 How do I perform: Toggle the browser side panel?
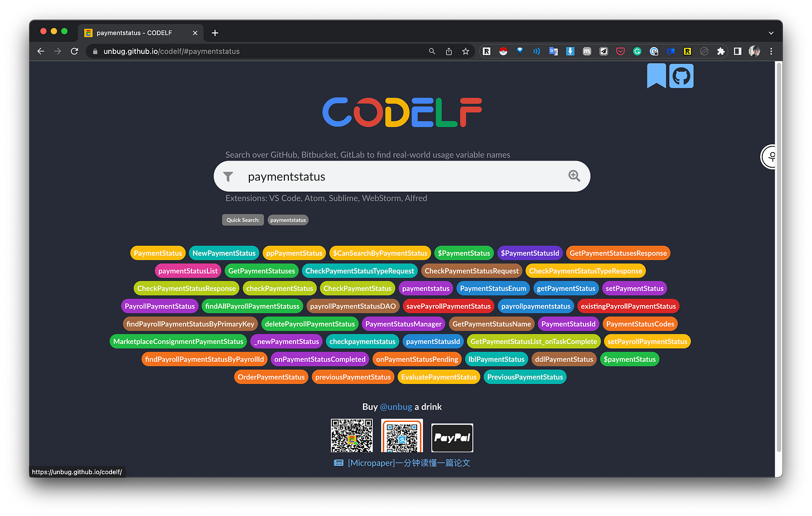(x=737, y=51)
